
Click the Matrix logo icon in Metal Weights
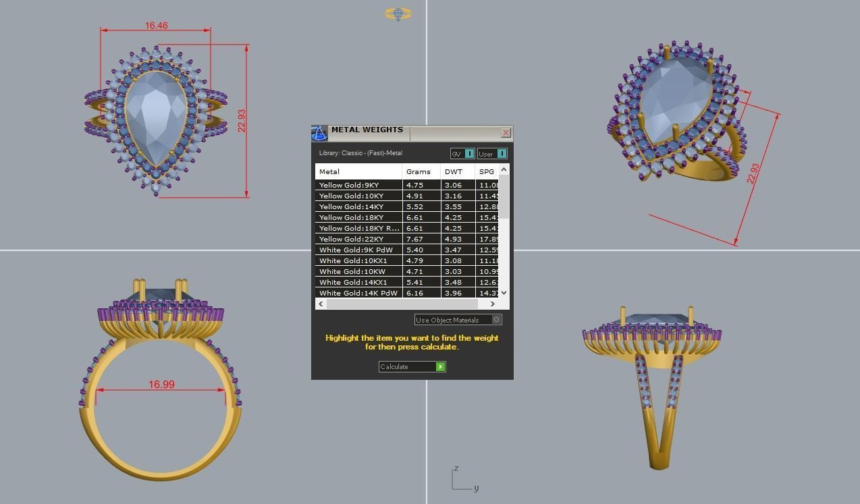[319, 133]
